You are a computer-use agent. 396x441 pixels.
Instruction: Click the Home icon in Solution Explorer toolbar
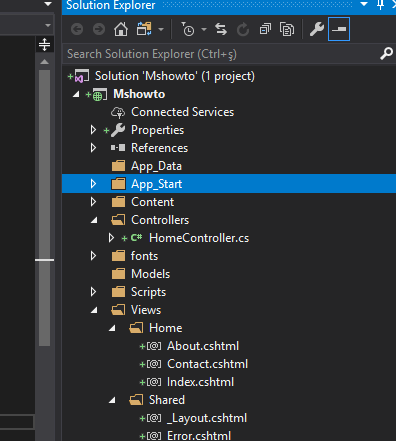(121, 29)
